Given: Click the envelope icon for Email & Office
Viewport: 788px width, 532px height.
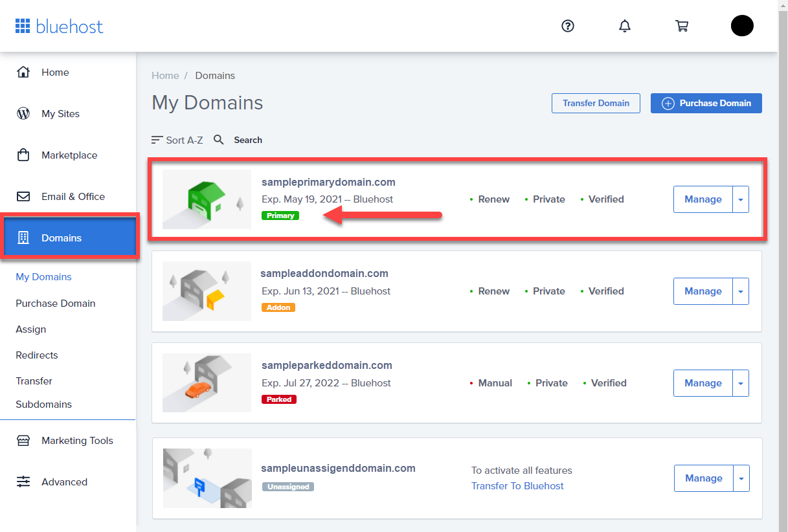Looking at the screenshot, I should 23,196.
